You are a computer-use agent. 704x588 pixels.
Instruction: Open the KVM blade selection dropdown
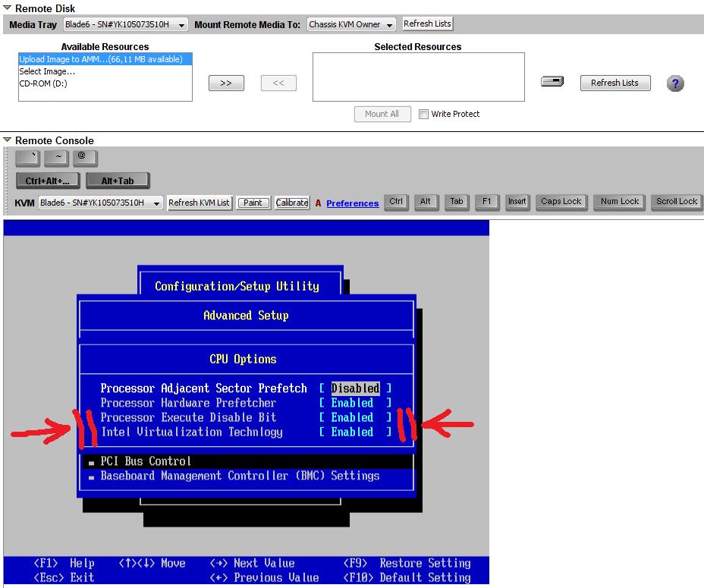coord(101,203)
